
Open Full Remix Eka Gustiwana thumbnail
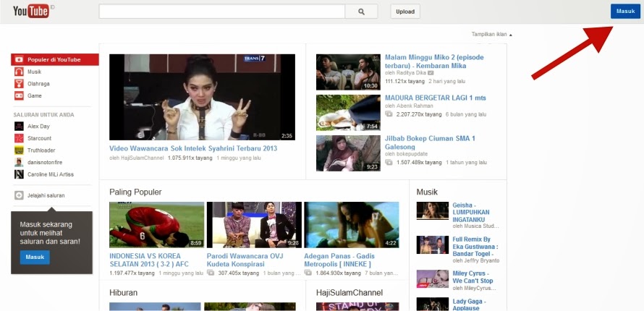coord(433,244)
